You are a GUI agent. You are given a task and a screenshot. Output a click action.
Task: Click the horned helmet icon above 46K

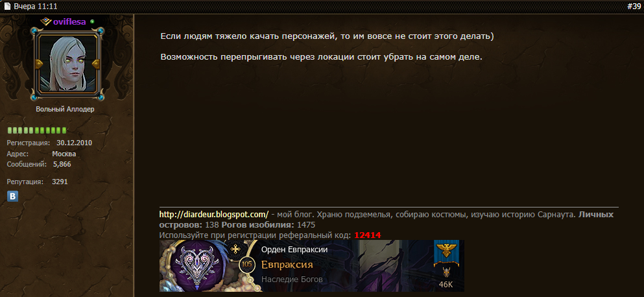click(x=446, y=272)
